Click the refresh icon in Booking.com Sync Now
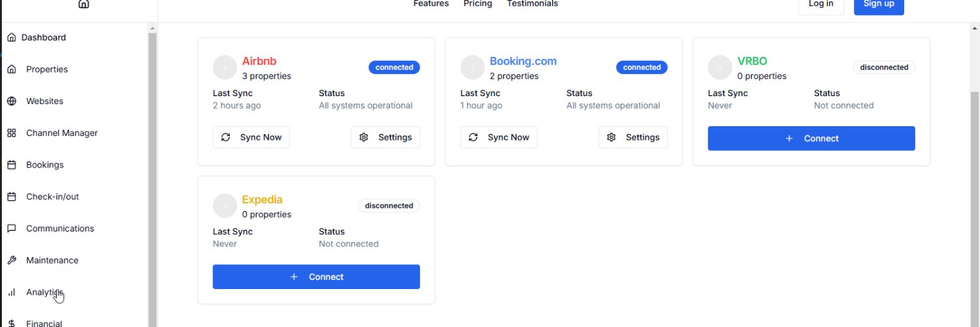Viewport: 980px width, 327px height. tap(474, 137)
